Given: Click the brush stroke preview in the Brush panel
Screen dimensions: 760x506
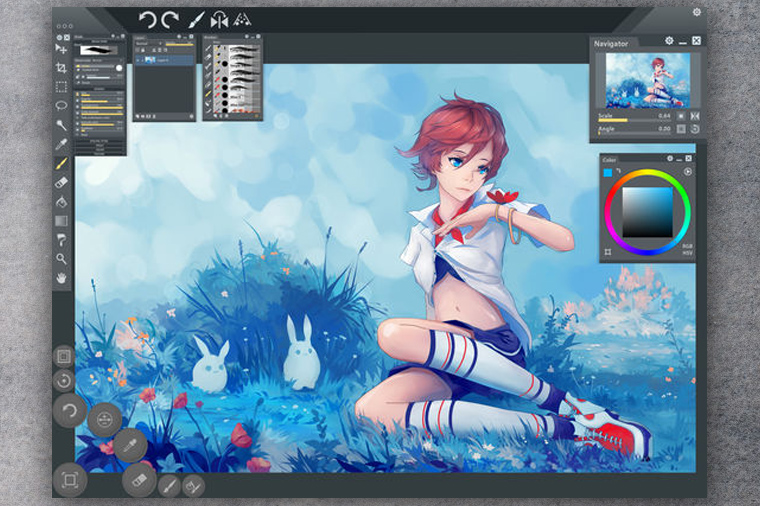Looking at the screenshot, I should [99, 49].
